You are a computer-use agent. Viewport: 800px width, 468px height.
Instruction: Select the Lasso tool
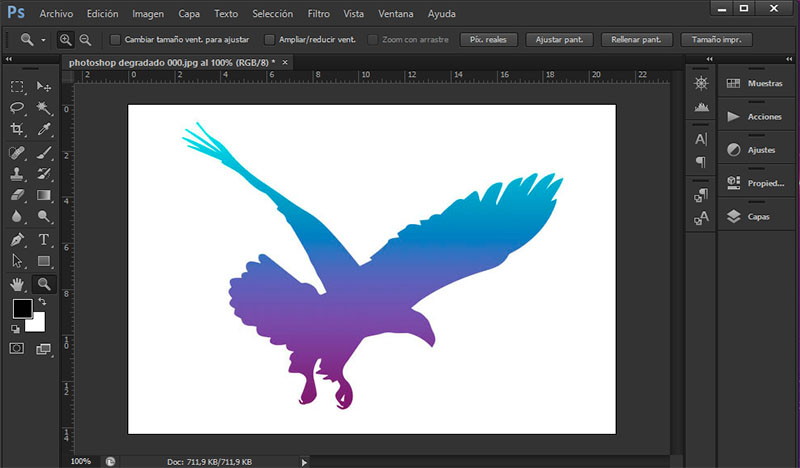click(x=17, y=108)
